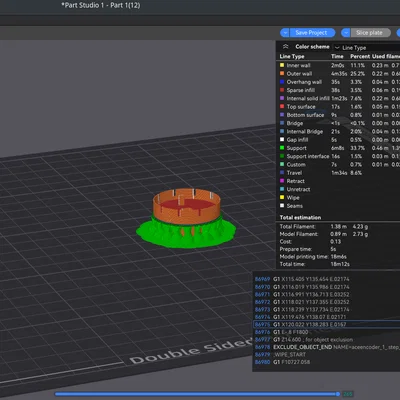Toggle the Gap infill legend row
The height and width of the screenshot is (400, 400).
[338, 140]
